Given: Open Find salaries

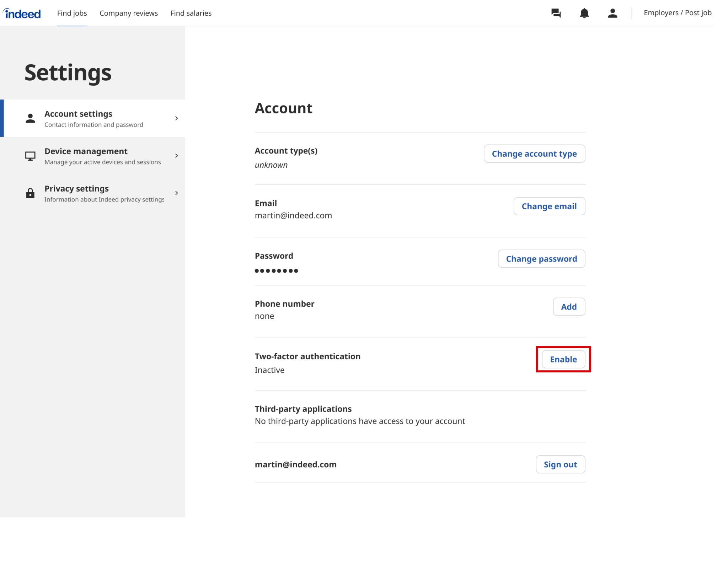Looking at the screenshot, I should (x=191, y=13).
